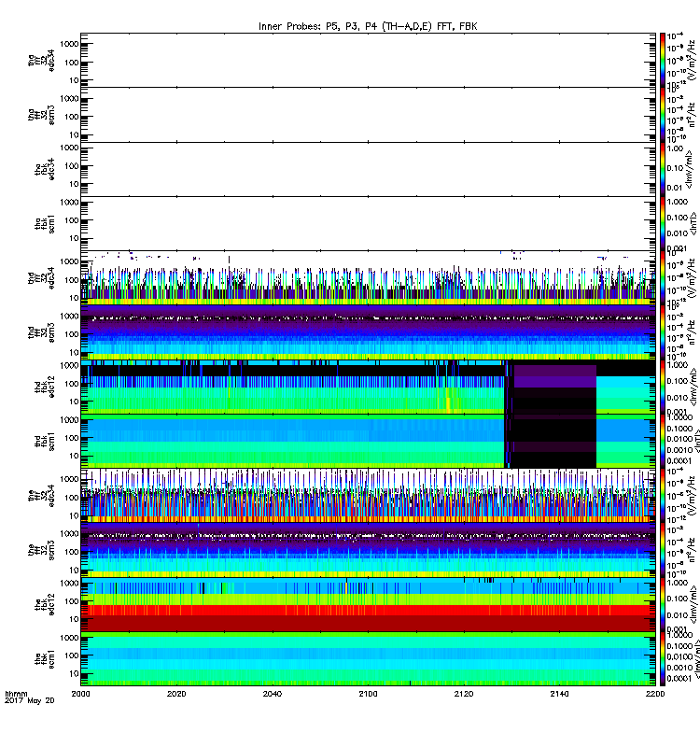Click the color bar of the fff edc34 panel
This screenshot has height=747, width=700.
click(663, 496)
